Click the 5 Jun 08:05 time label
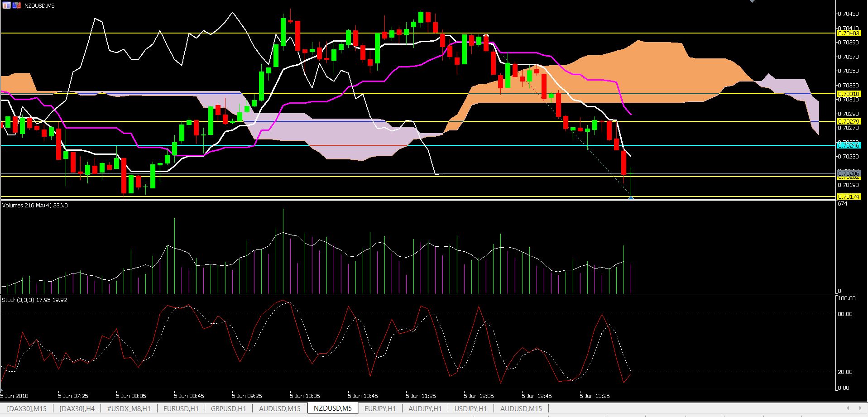This screenshot has height=417, width=868. (131, 396)
